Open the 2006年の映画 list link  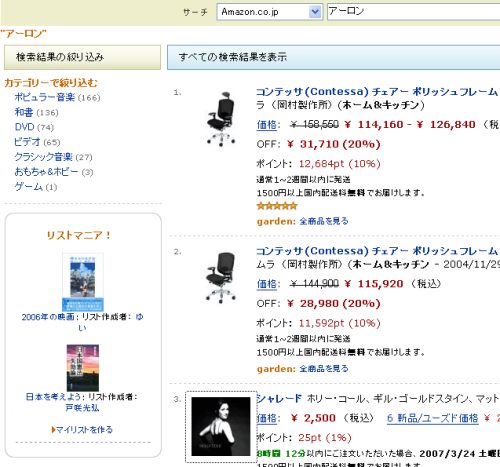tap(48, 317)
